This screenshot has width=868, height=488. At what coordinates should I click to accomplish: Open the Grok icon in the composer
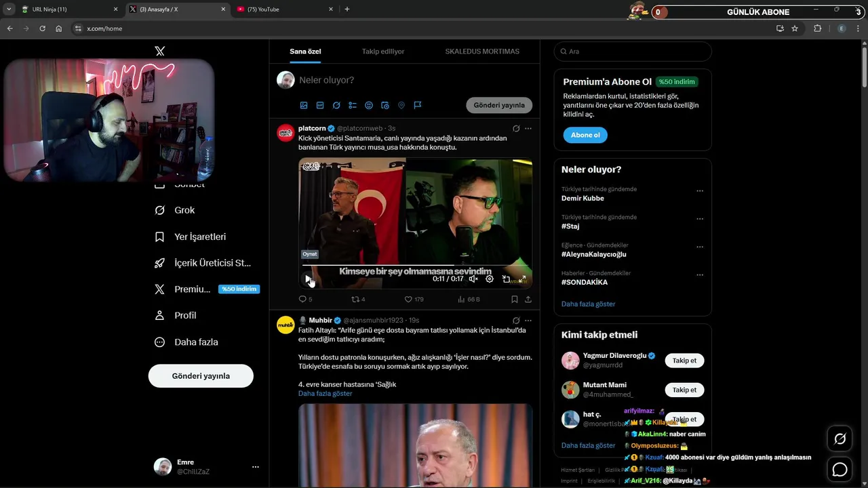[x=336, y=105]
